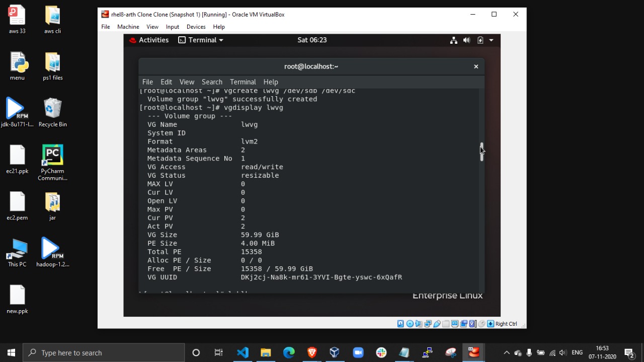644x362 pixels.
Task: Open VirtualBox Help menu
Action: tap(219, 27)
